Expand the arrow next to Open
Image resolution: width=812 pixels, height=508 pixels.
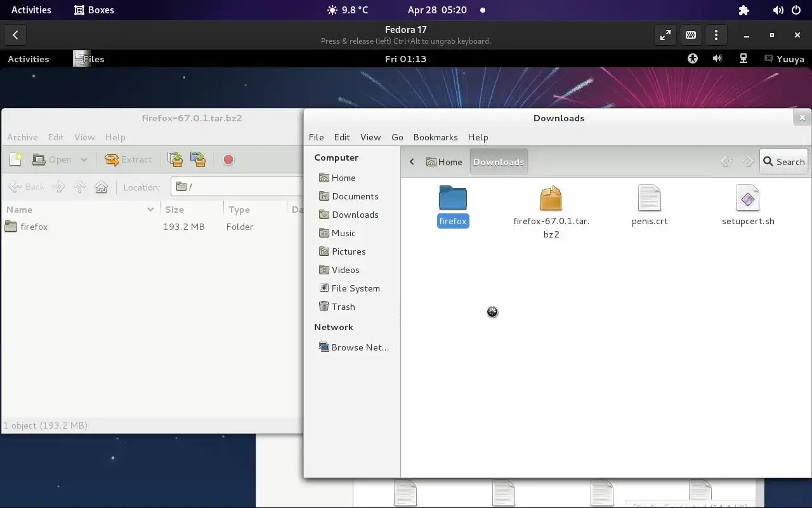pyautogui.click(x=84, y=159)
